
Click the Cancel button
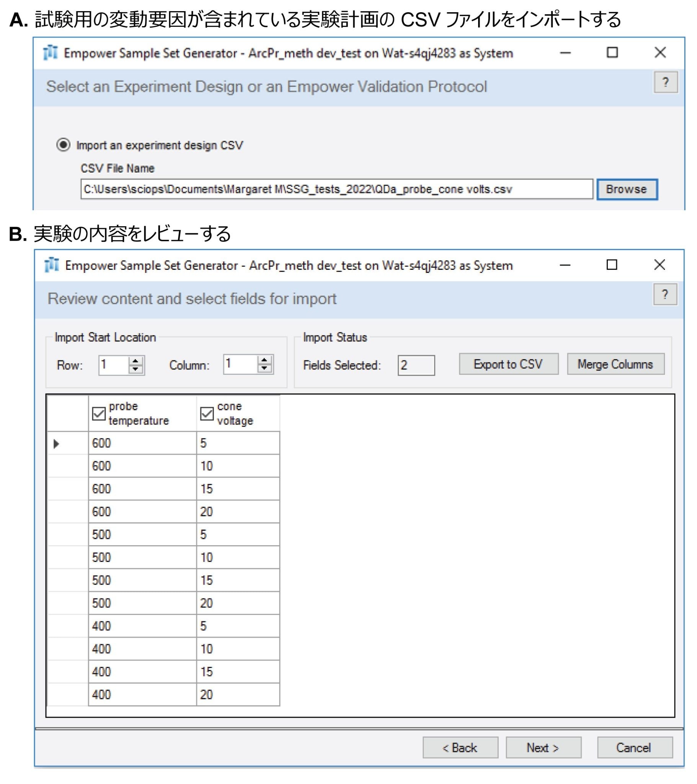point(635,748)
